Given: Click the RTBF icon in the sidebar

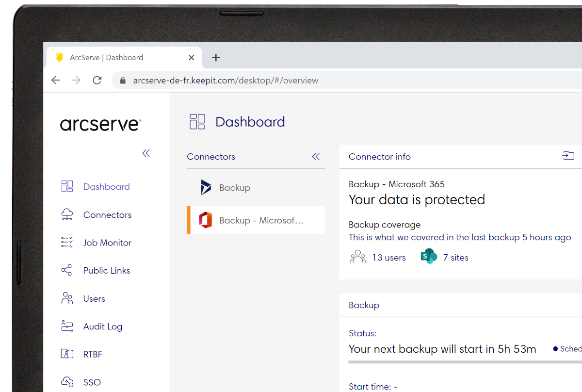Looking at the screenshot, I should coord(67,354).
